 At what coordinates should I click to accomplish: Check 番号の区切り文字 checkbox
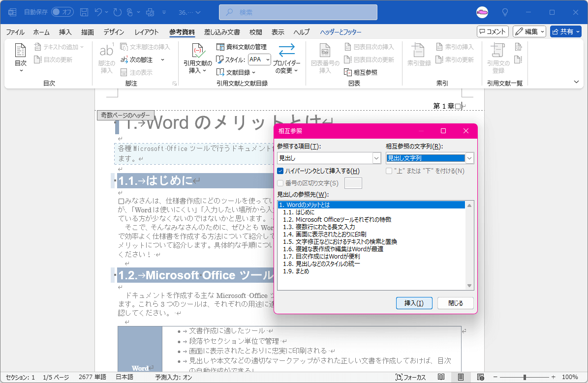(x=280, y=183)
